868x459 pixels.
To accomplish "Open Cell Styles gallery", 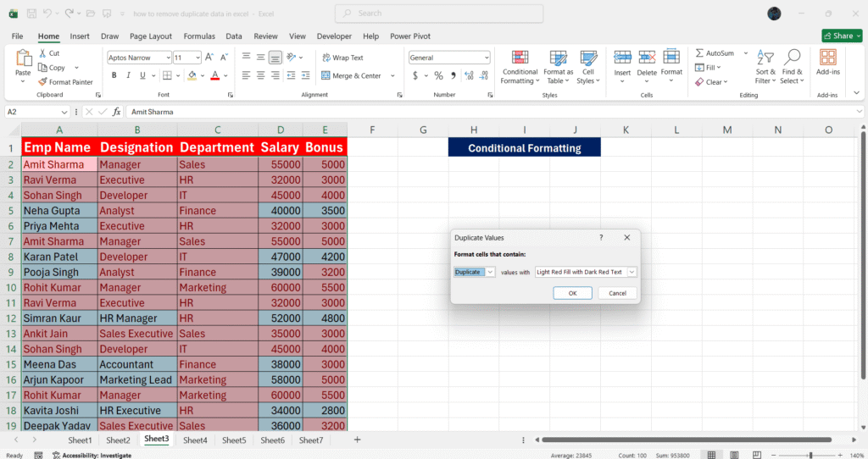I will point(588,67).
